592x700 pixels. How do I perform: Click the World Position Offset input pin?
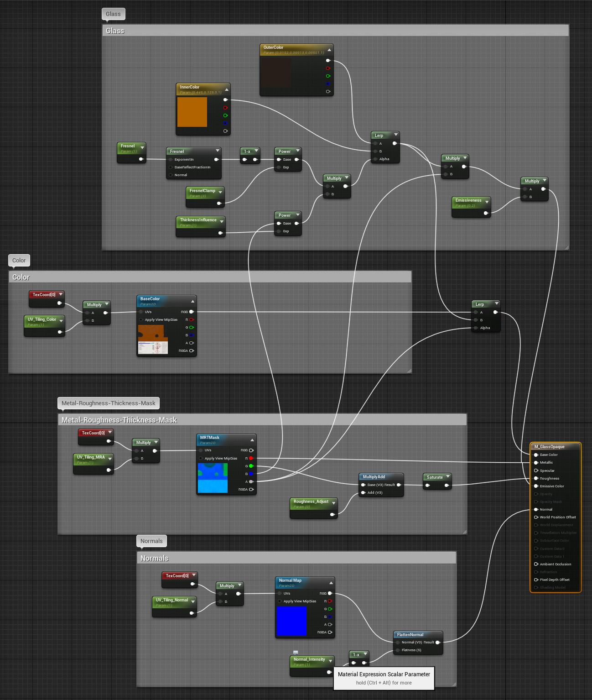[536, 517]
